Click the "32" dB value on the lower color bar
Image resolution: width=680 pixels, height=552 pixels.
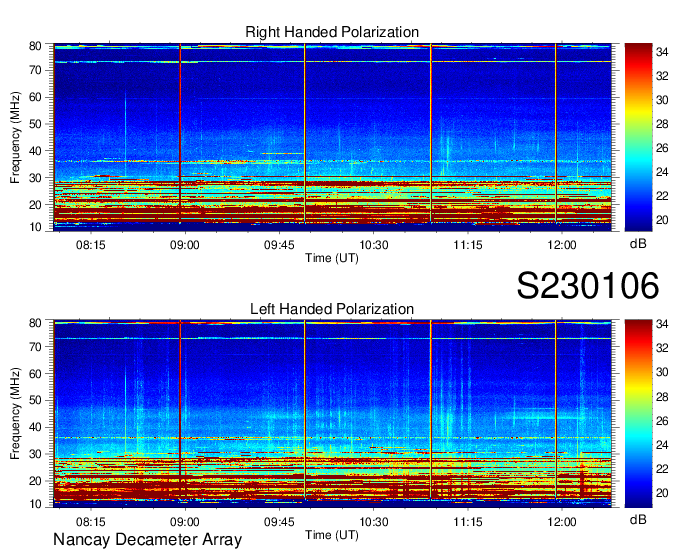tap(662, 348)
